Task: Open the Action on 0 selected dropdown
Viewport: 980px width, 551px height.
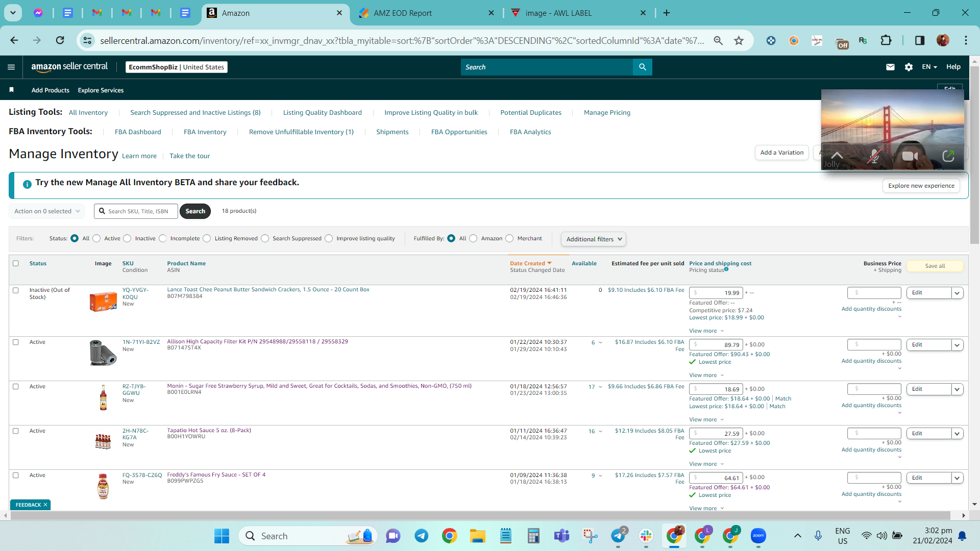Action: [47, 211]
